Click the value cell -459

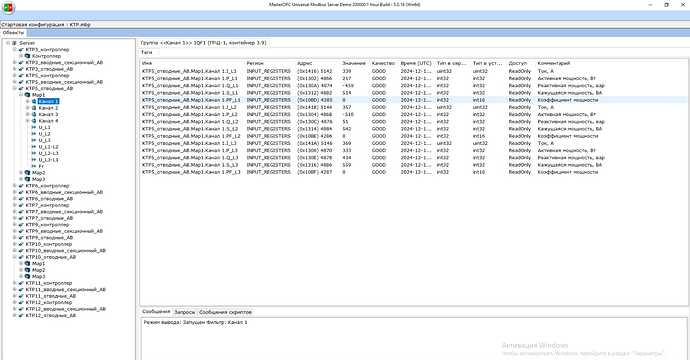pos(348,85)
